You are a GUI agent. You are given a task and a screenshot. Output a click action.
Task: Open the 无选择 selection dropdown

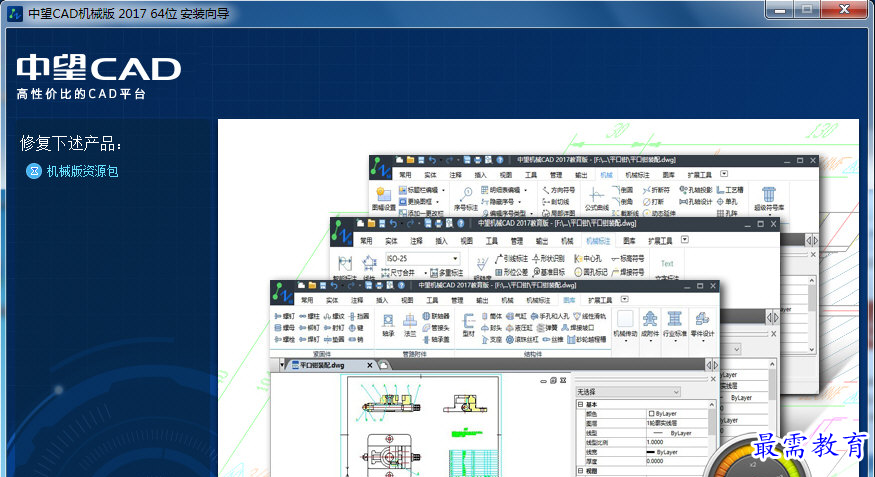tap(628, 392)
